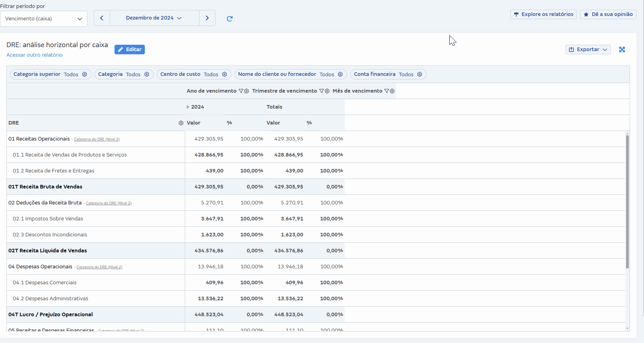Open Vencimento (caixa) period dropdown
The height and width of the screenshot is (343, 644).
43,19
